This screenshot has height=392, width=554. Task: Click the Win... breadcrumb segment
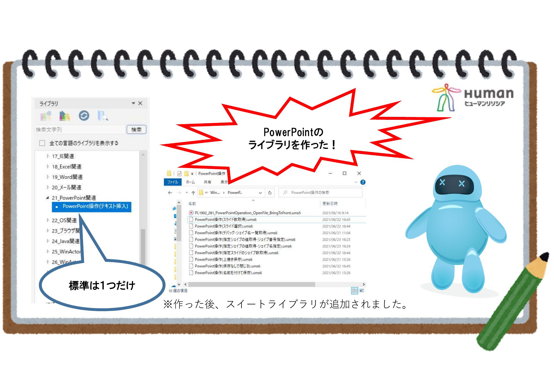(x=215, y=193)
